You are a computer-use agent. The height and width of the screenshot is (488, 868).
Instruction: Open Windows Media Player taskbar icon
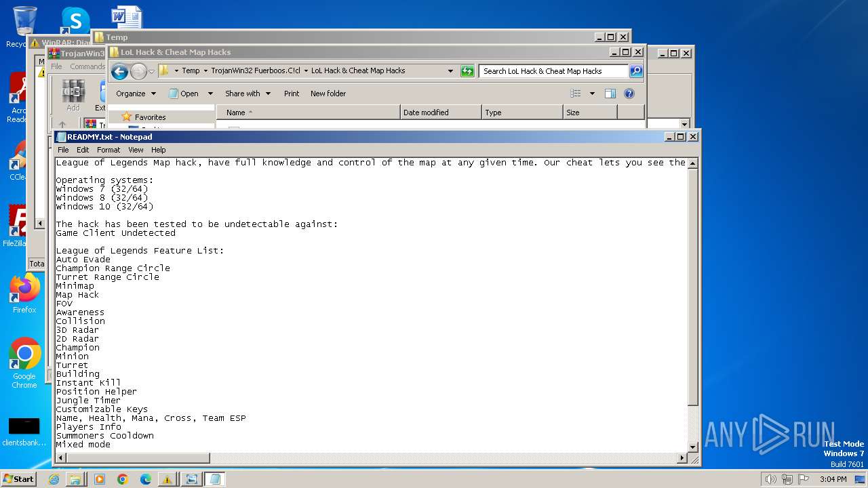pos(99,479)
